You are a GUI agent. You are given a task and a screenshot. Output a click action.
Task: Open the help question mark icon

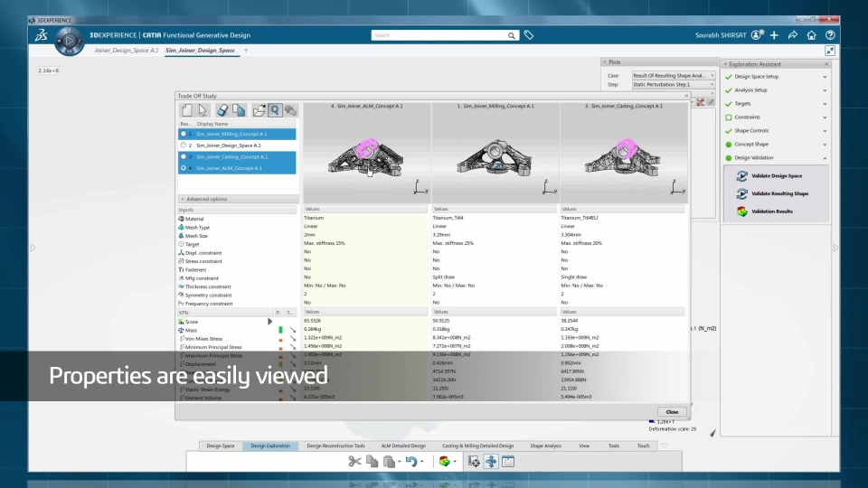pos(830,35)
